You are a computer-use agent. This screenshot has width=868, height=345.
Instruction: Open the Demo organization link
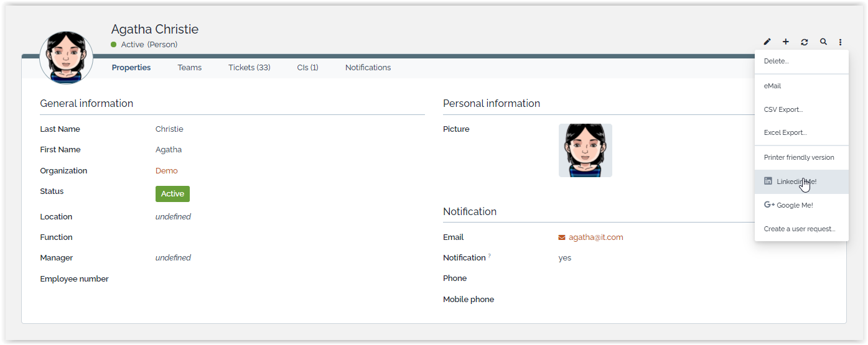point(166,171)
